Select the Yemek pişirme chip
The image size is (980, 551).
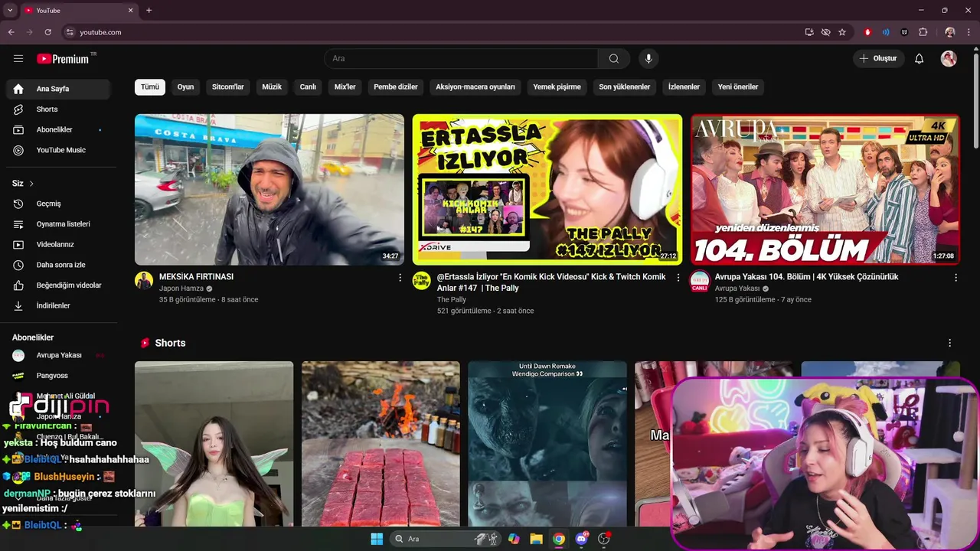pyautogui.click(x=557, y=87)
